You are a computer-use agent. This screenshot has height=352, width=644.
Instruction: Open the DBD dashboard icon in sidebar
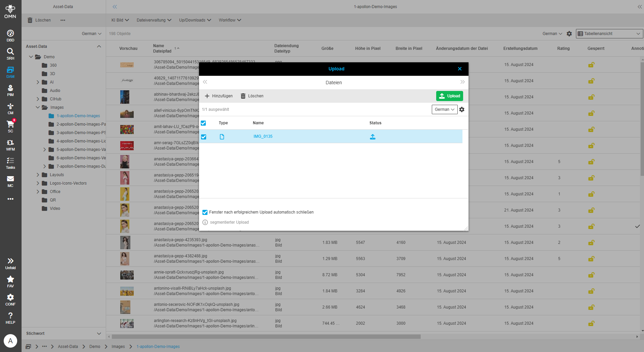point(10,35)
